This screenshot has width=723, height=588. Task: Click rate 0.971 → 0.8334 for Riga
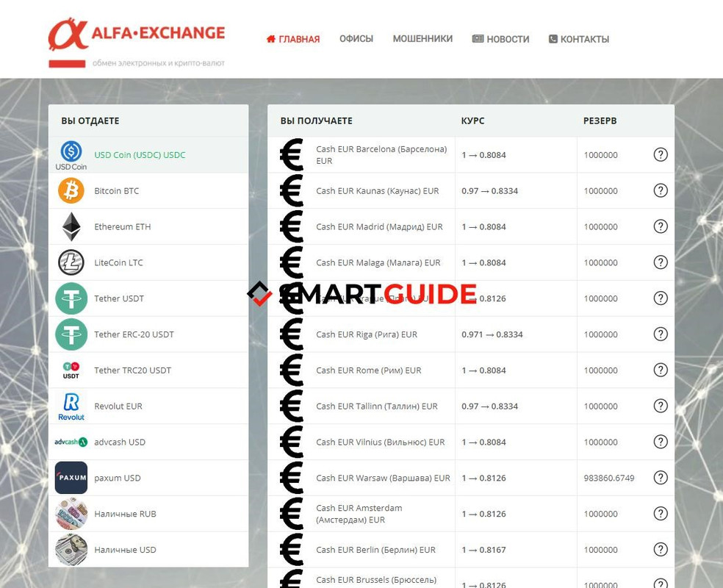click(492, 334)
